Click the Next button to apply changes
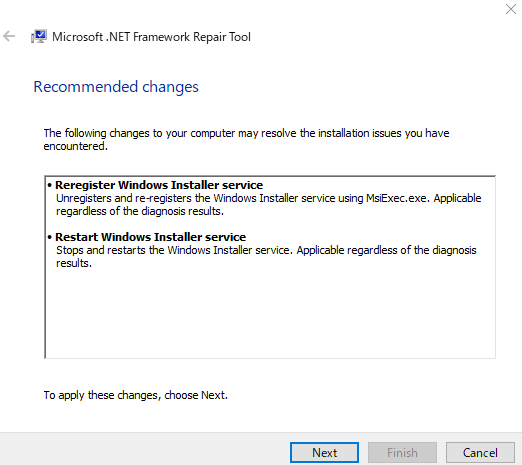The width and height of the screenshot is (522, 465). (x=324, y=452)
